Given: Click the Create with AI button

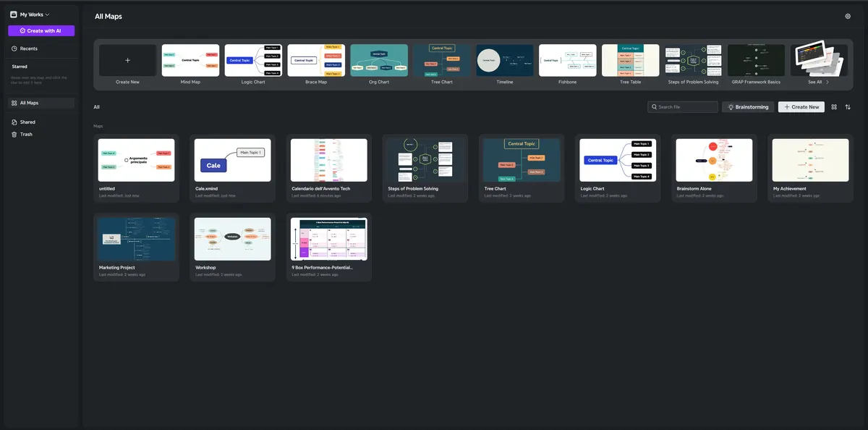Looking at the screenshot, I should click(x=41, y=31).
